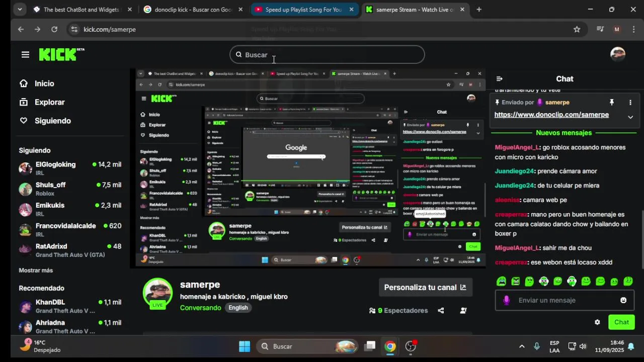
Task: Click the Conversando category link
Action: [200, 308]
